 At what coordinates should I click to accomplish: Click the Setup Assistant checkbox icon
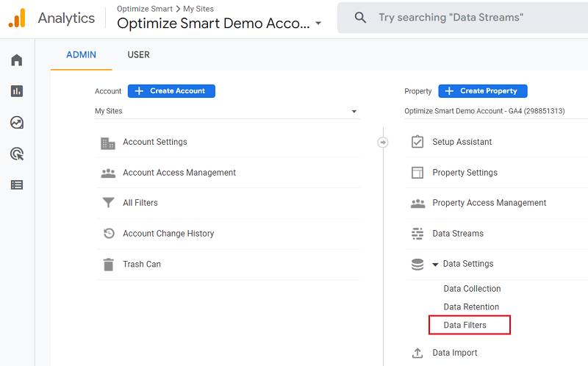coord(417,142)
